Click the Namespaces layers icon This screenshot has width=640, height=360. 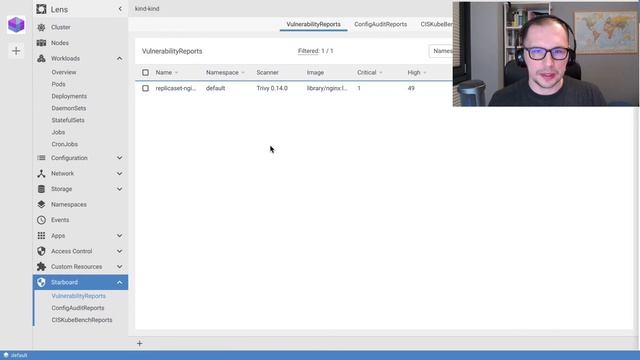pos(41,204)
